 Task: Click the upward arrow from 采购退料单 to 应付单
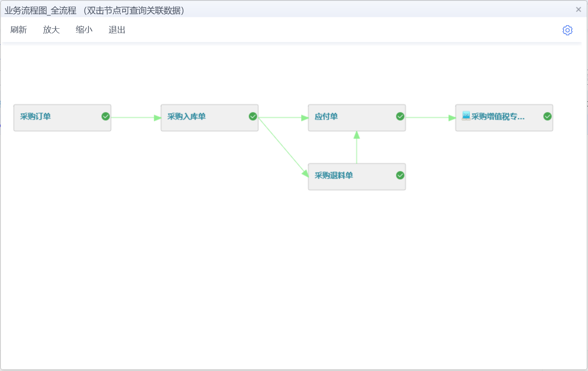(357, 147)
